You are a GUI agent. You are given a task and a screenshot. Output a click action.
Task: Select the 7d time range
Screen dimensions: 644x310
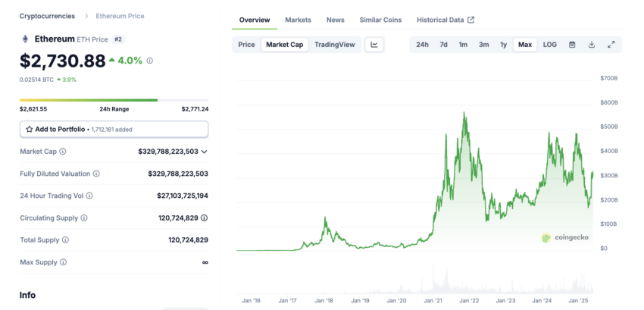[x=443, y=45]
